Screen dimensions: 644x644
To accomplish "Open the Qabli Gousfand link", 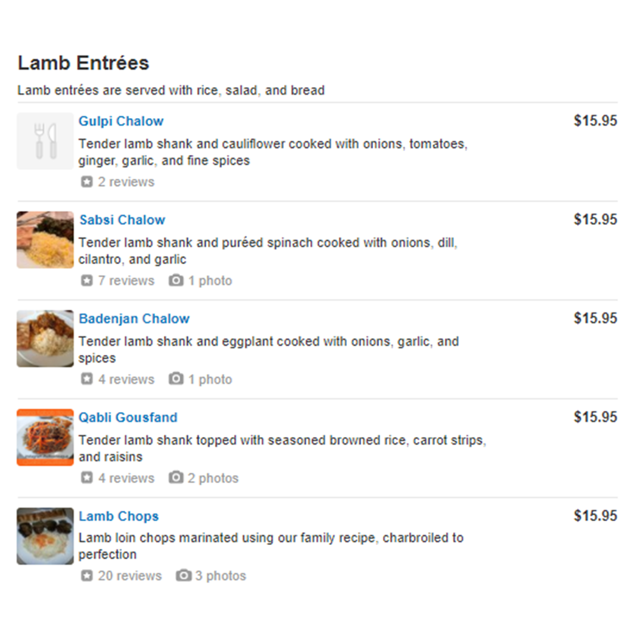I will tap(128, 417).
